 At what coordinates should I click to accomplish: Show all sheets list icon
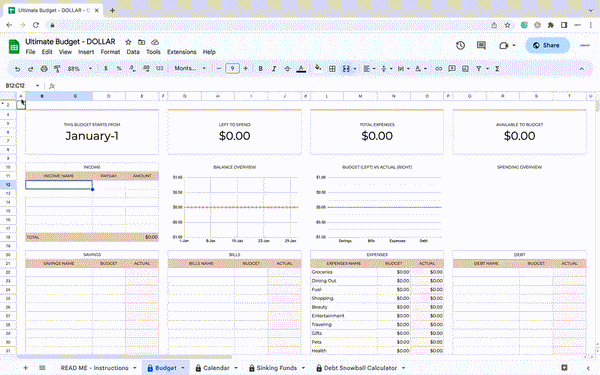coord(42,368)
